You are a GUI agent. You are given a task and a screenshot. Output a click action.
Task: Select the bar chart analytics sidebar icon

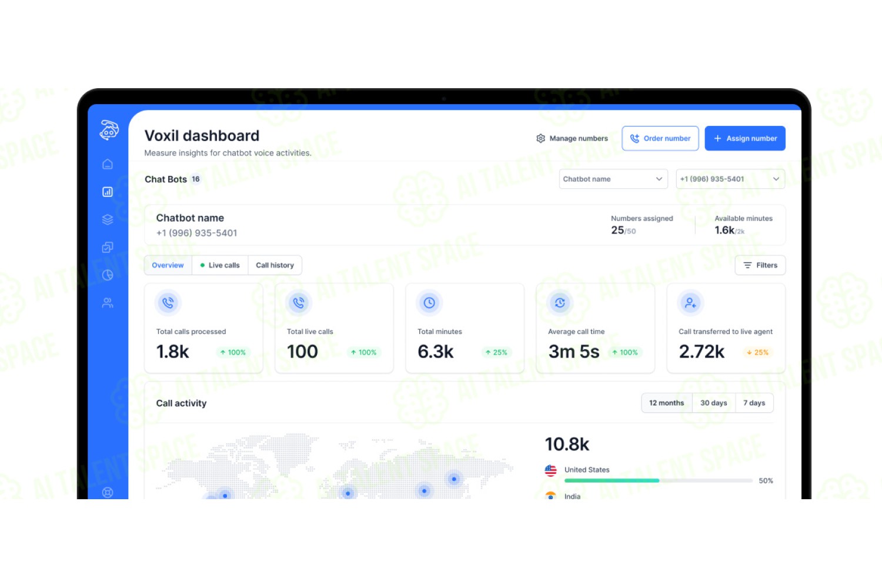click(108, 192)
